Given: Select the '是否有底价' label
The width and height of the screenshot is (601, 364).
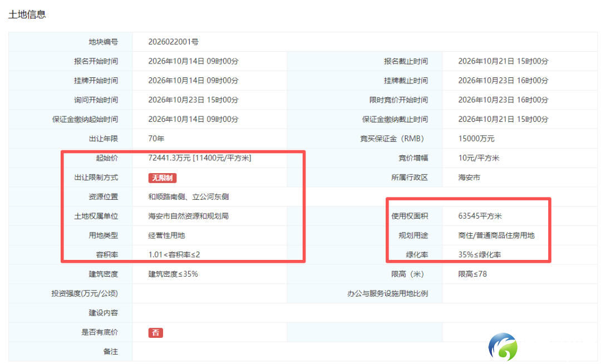Looking at the screenshot, I should click(x=100, y=333).
